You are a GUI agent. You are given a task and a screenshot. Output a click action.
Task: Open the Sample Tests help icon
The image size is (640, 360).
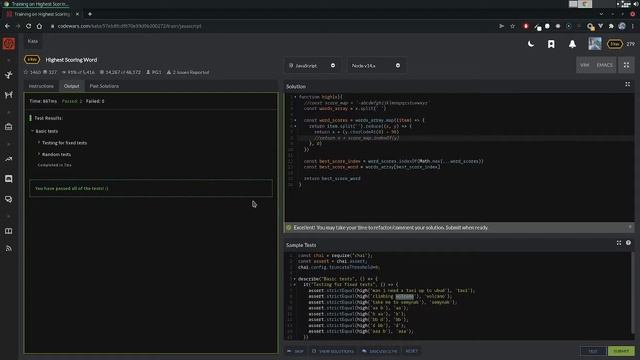click(x=628, y=243)
